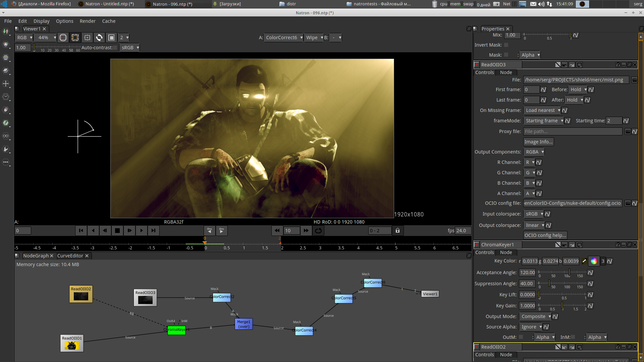Open animation menu for Acceptance Angle

point(590,273)
